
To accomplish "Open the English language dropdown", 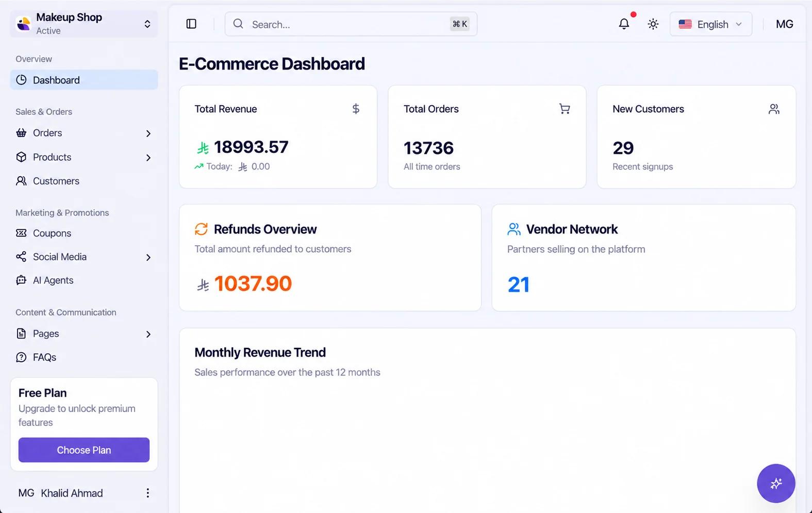I will (710, 24).
